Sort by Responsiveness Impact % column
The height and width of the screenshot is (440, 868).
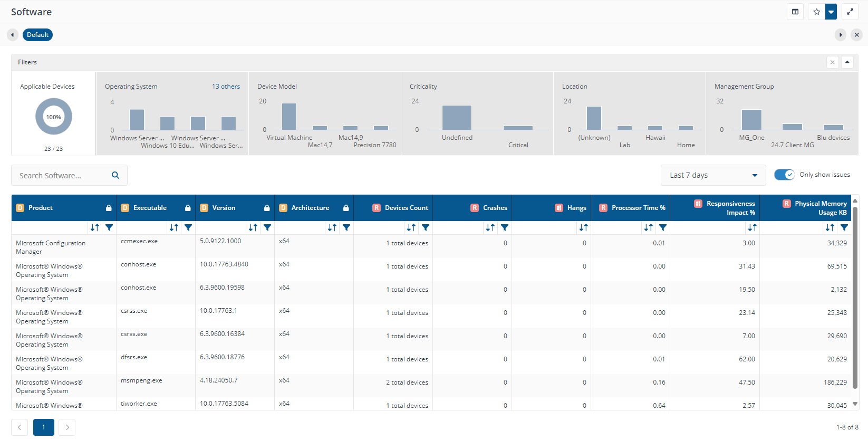[x=753, y=227]
